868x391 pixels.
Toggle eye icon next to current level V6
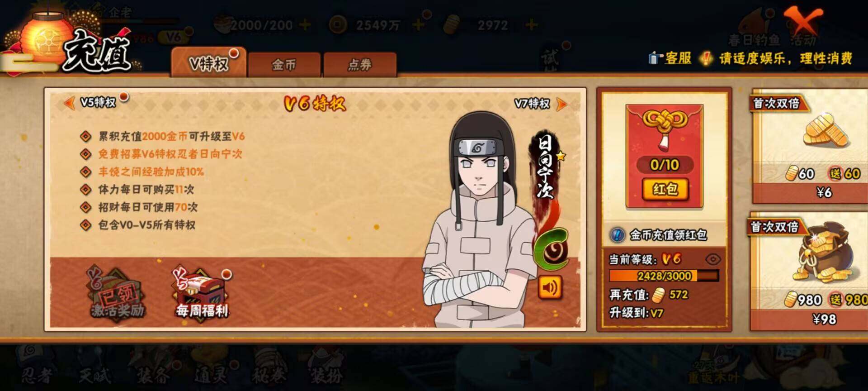pyautogui.click(x=713, y=259)
